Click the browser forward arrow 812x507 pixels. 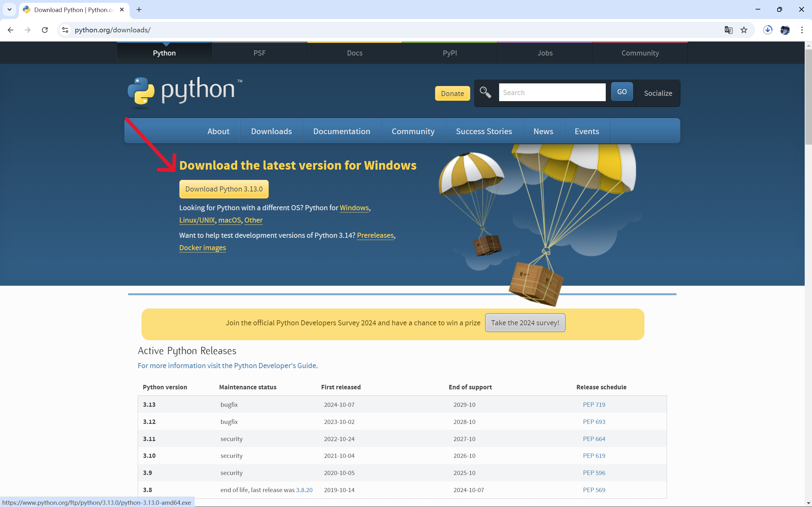(28, 30)
